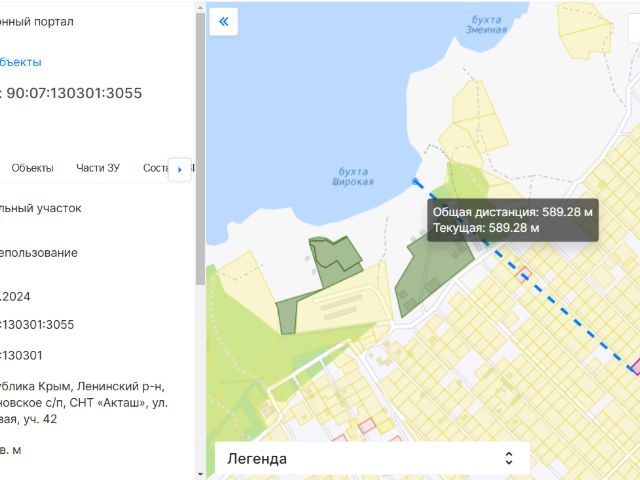Follow the blue объекты link
640x480 pixels.
pyautogui.click(x=20, y=62)
